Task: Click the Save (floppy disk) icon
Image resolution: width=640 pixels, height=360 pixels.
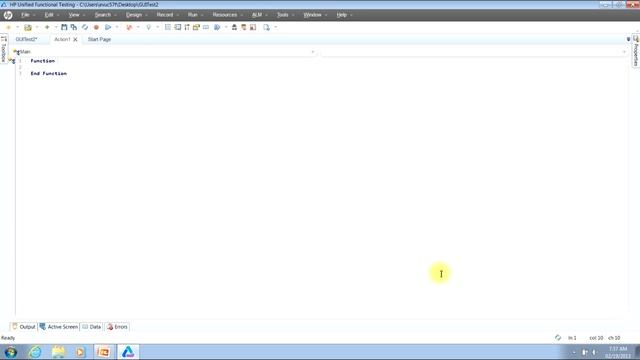Action: (64, 27)
